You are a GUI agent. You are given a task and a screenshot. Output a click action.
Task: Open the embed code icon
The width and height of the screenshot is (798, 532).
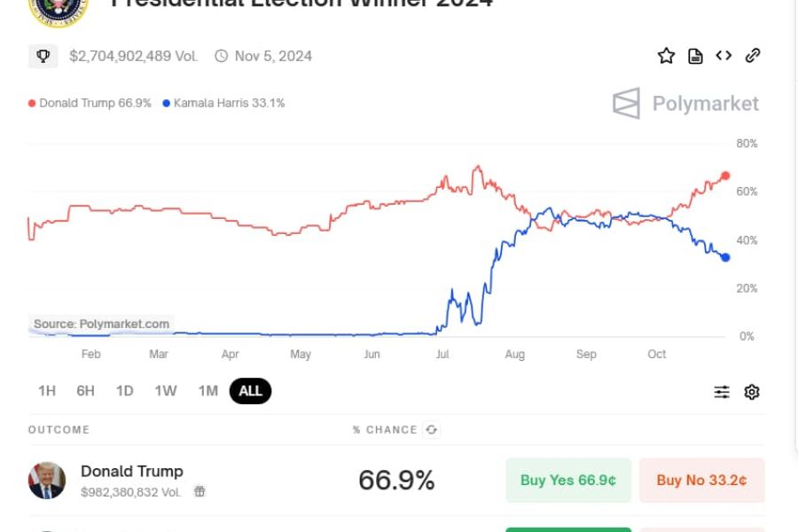coord(724,56)
